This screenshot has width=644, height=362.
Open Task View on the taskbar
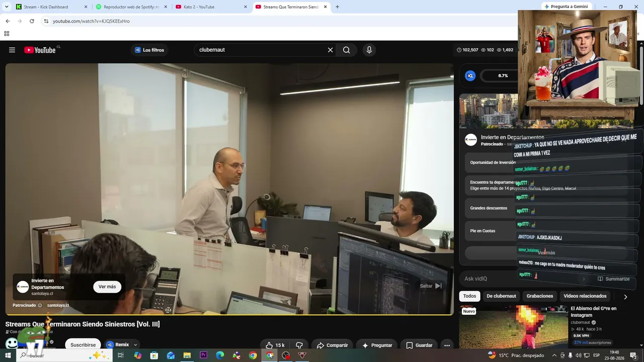121,355
